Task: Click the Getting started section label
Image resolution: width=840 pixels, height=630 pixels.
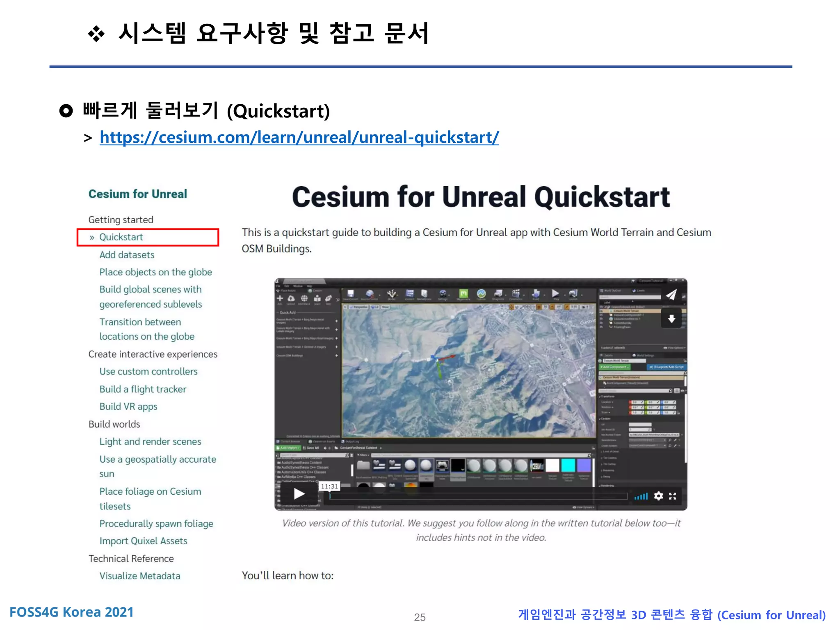Action: 121,220
